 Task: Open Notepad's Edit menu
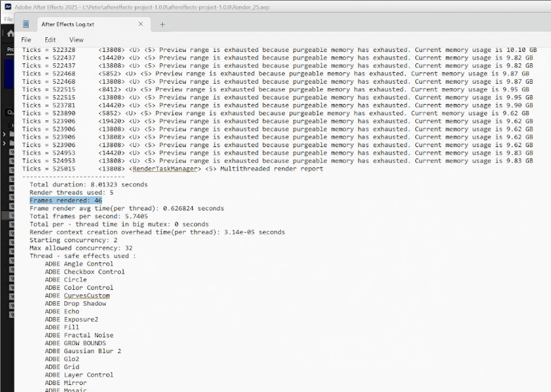(50, 40)
